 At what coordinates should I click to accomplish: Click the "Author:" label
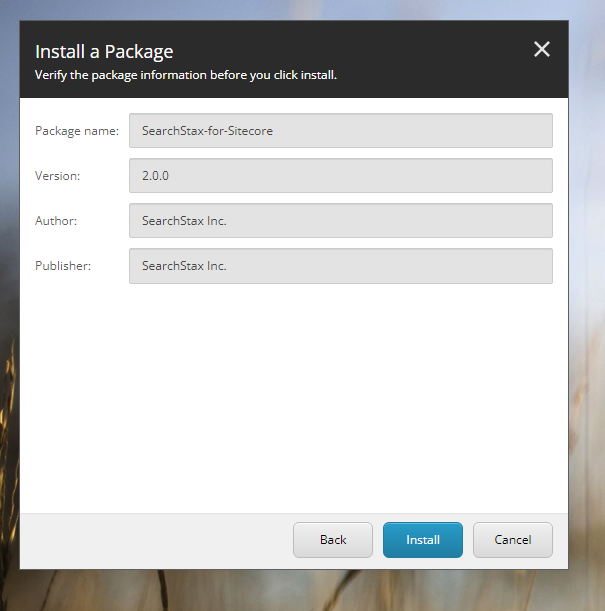point(56,221)
